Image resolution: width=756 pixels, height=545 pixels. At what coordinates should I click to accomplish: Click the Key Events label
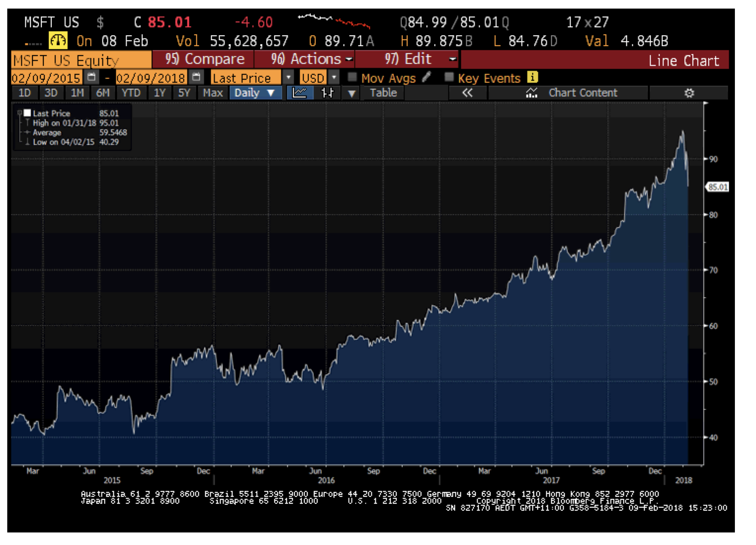coord(489,78)
